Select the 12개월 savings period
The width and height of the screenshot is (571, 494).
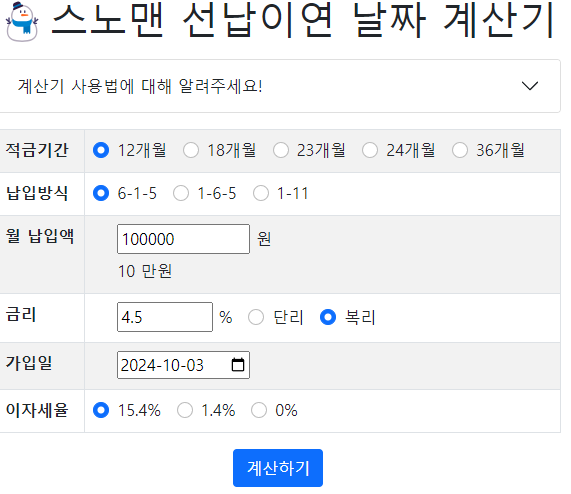click(101, 150)
